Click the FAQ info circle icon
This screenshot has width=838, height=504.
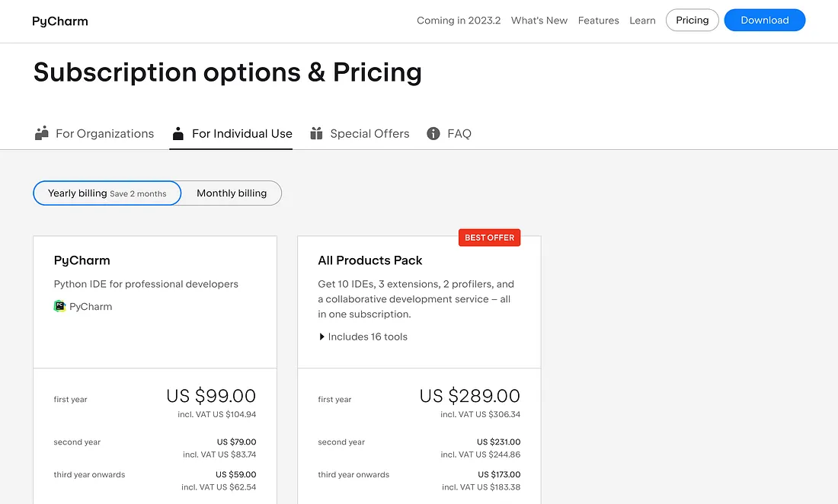[433, 133]
